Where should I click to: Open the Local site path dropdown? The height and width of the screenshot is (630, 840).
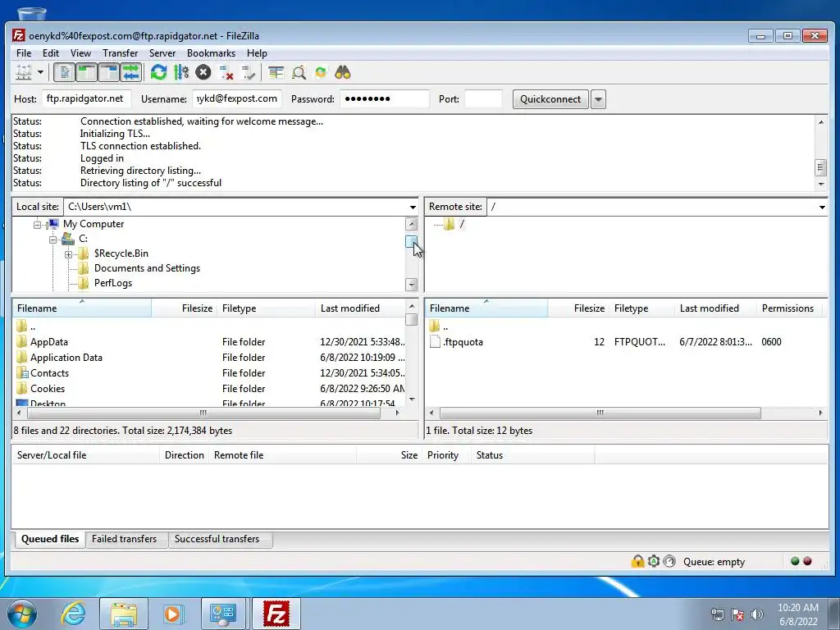413,207
